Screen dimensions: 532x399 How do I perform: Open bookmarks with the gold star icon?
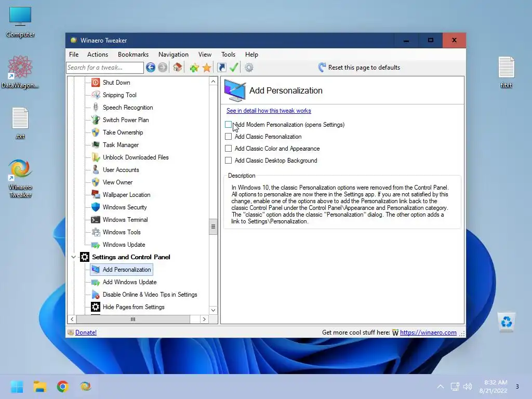coord(207,68)
